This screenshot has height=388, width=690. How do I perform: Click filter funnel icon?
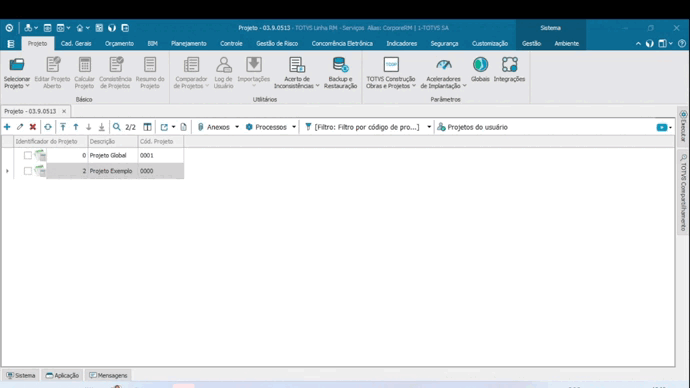point(308,127)
